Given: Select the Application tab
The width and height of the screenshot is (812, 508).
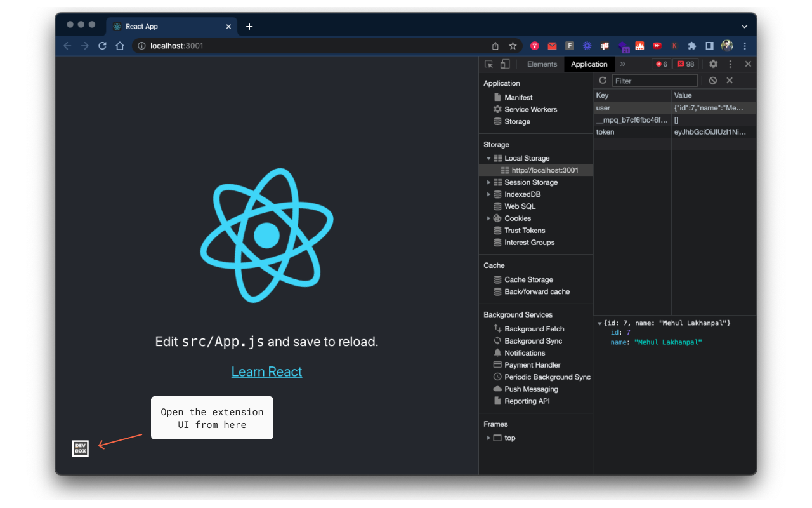Looking at the screenshot, I should click(589, 64).
